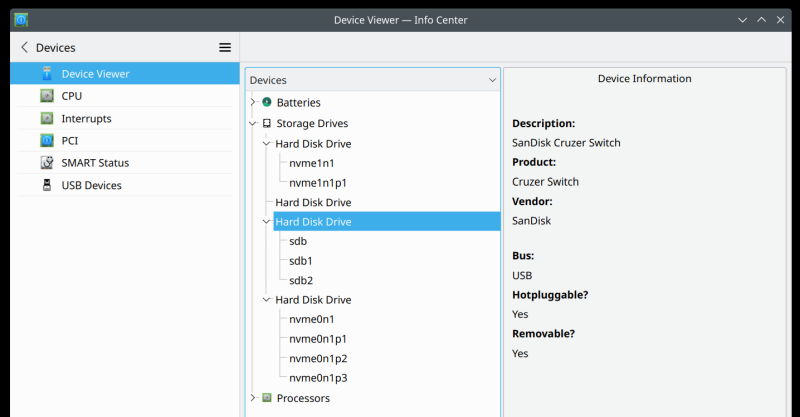Expand the Processors tree node

pyautogui.click(x=253, y=398)
